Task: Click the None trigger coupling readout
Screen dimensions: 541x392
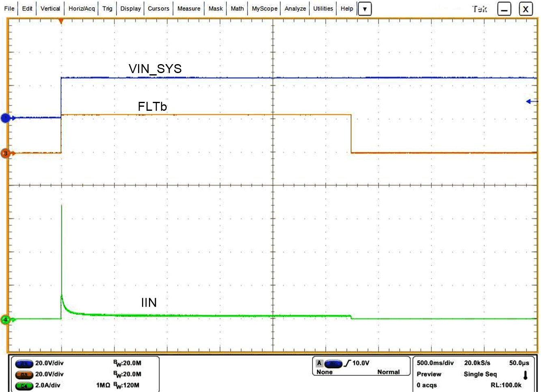Action: 324,372
